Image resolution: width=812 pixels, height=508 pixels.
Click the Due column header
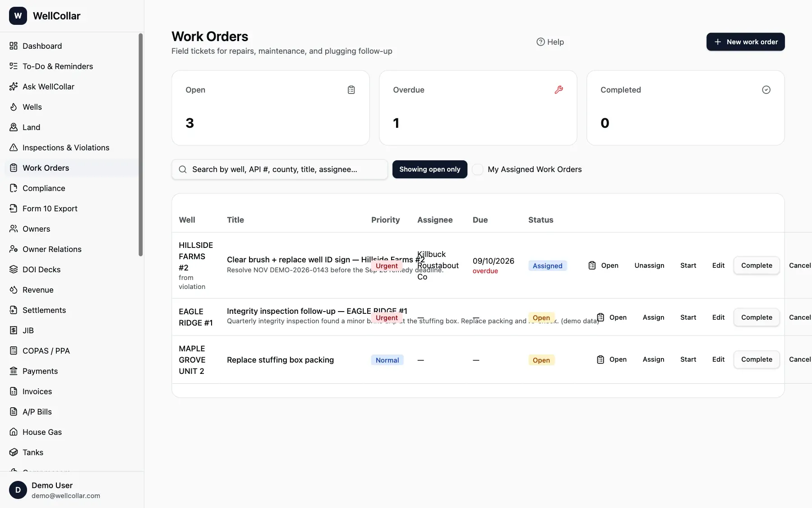click(x=480, y=219)
